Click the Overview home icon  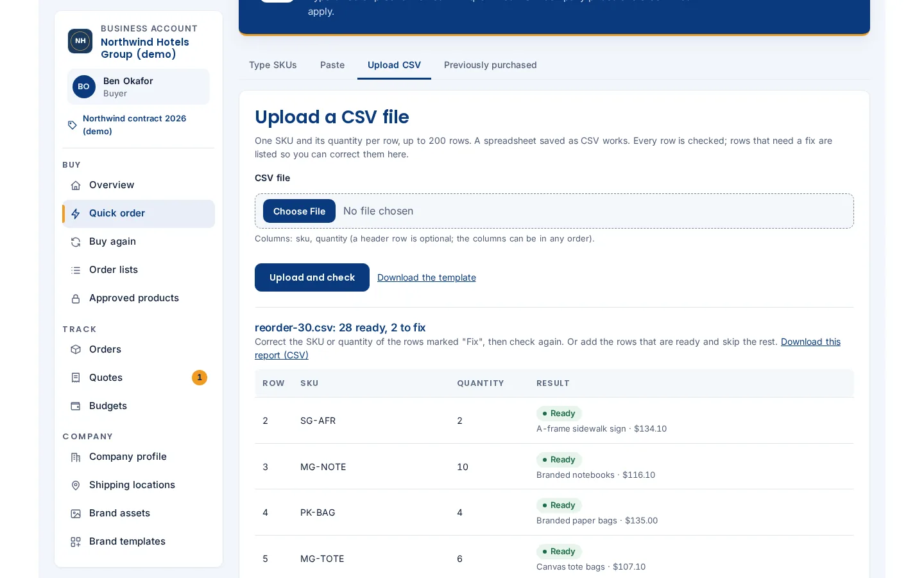(76, 186)
